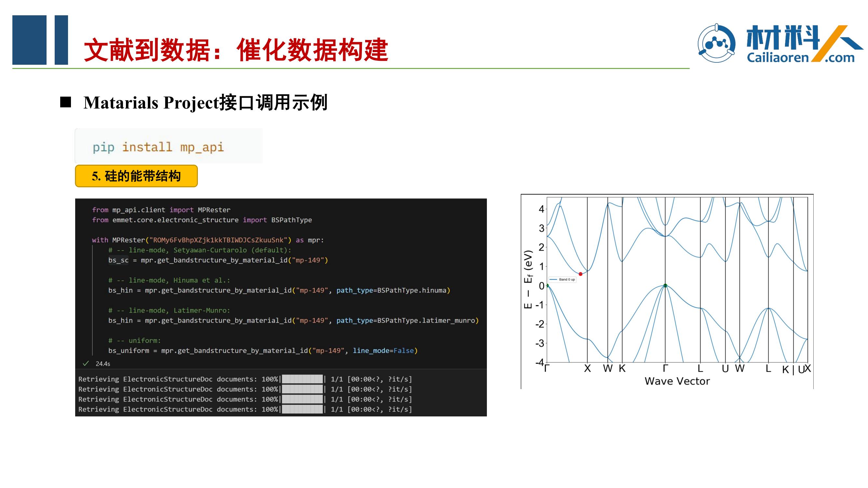This screenshot has height=488, width=868.
Task: Click the first 'Retrieving ElectronicStructureDoc' output line
Action: [245, 379]
